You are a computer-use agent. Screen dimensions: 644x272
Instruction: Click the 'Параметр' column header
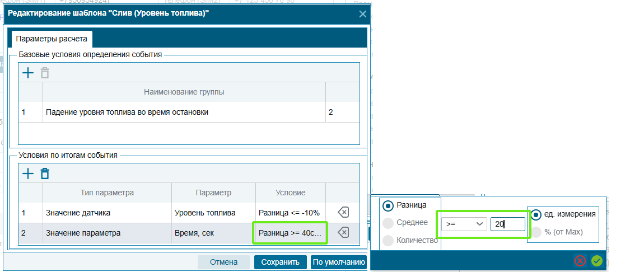click(213, 193)
